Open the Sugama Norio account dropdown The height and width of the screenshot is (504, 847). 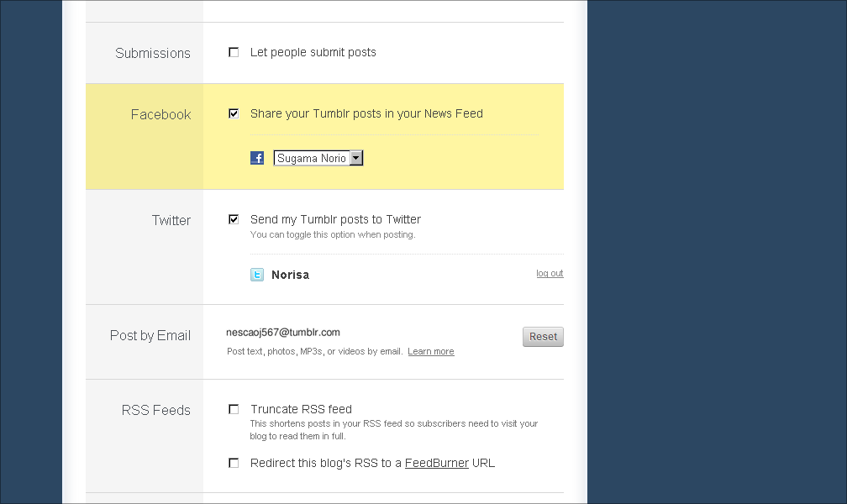tap(318, 158)
